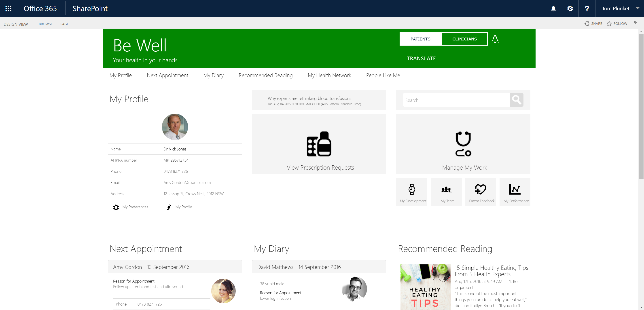Image resolution: width=644 pixels, height=310 pixels.
Task: Open the 15 Simple Healthy Eating Tips article
Action: (x=491, y=271)
